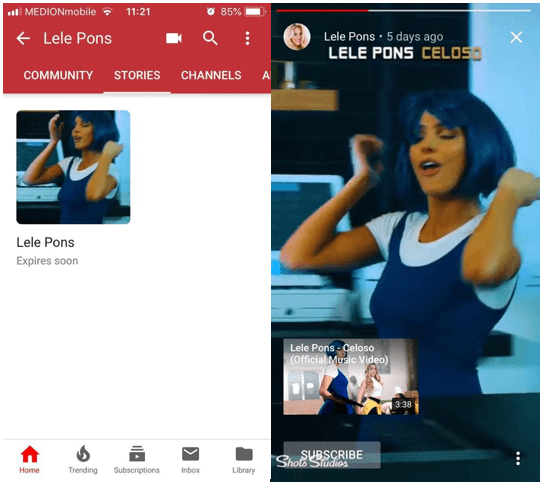Tap the story progress bar at top

[403, 11]
